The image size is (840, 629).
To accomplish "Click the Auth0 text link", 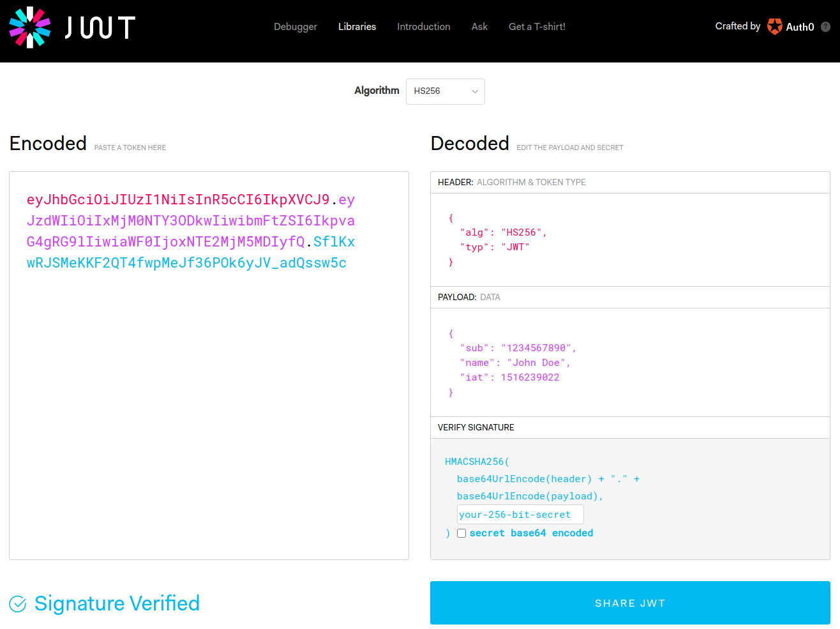I will click(x=800, y=27).
